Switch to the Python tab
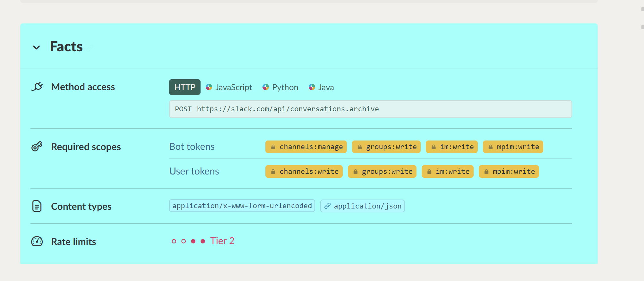The image size is (644, 281). coord(280,87)
